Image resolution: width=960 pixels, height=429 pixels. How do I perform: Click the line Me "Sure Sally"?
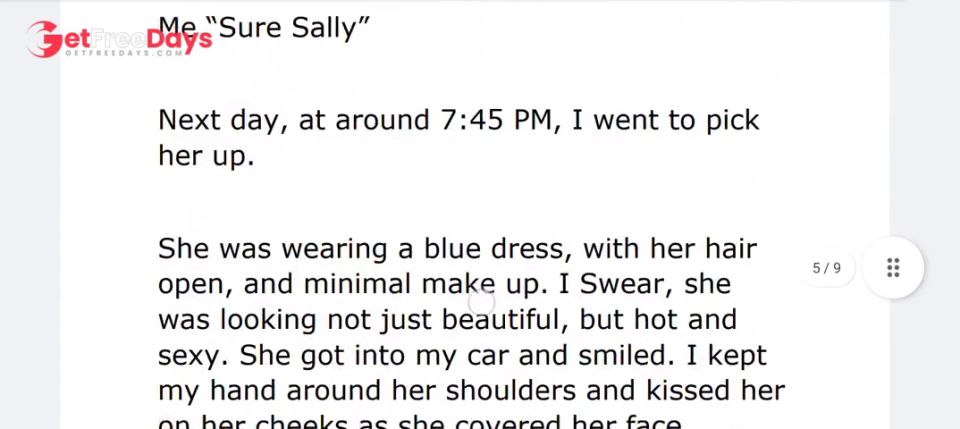[x=264, y=28]
